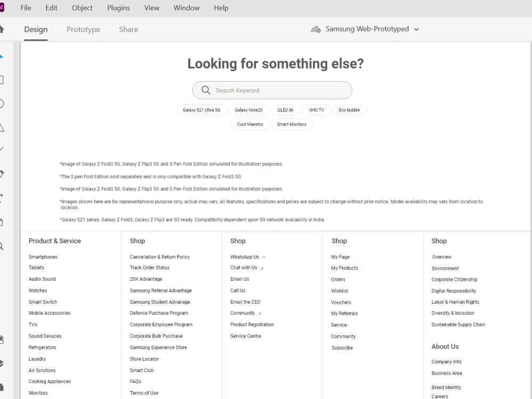Click the Vouchers link
Screen dimensions: 532x399
pos(341,302)
